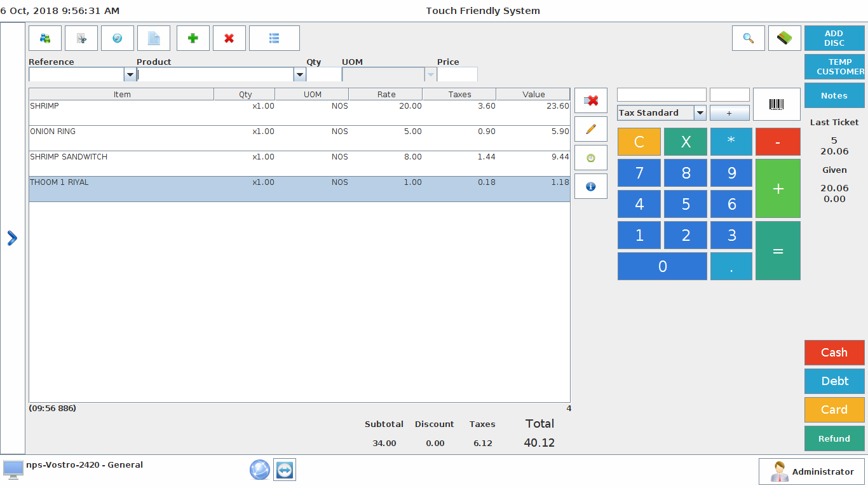
Task: Remove selected line with red X icon
Action: (591, 100)
